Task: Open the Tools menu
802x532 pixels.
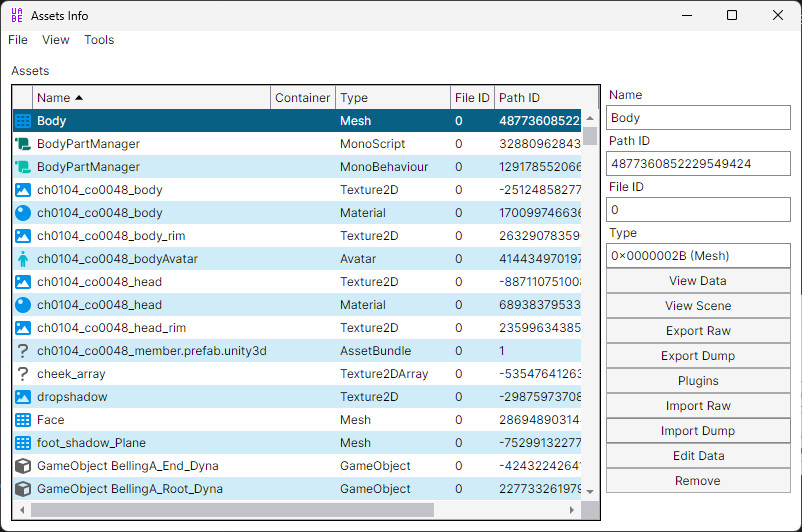Action: 99,40
